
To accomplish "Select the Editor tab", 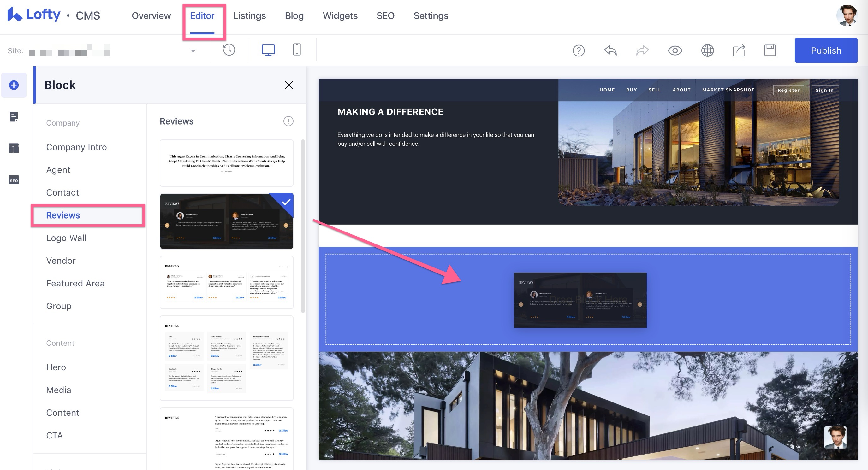I will point(202,16).
